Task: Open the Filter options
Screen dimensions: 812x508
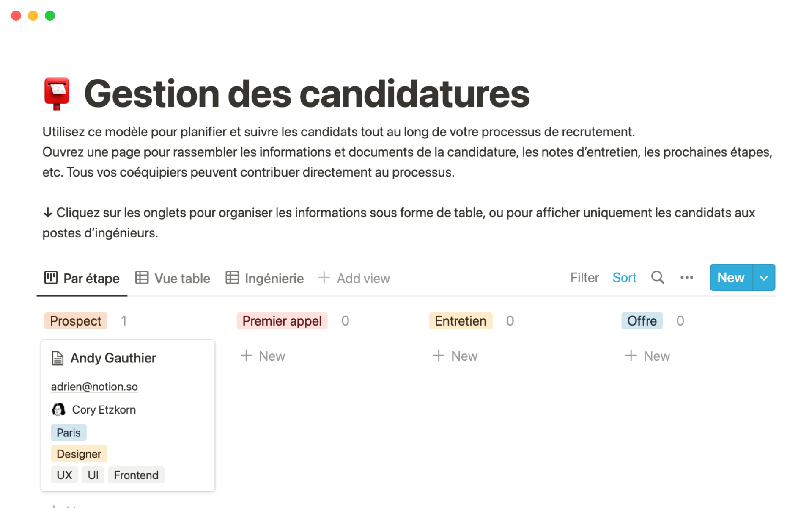Action: click(584, 278)
